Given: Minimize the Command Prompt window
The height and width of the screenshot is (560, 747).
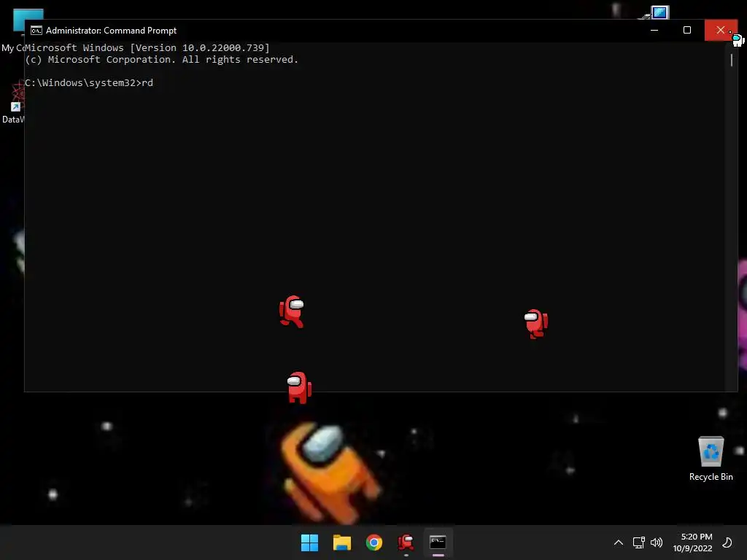Looking at the screenshot, I should [x=654, y=31].
